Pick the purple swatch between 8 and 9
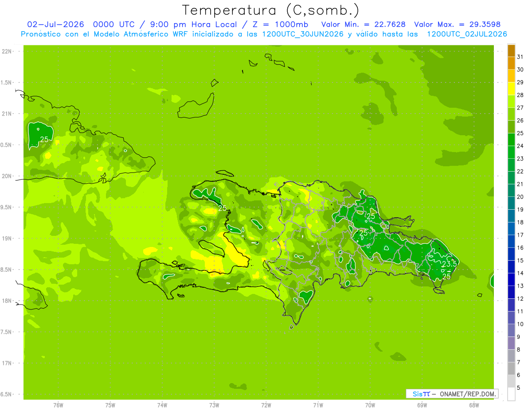The image size is (532, 411). [511, 343]
